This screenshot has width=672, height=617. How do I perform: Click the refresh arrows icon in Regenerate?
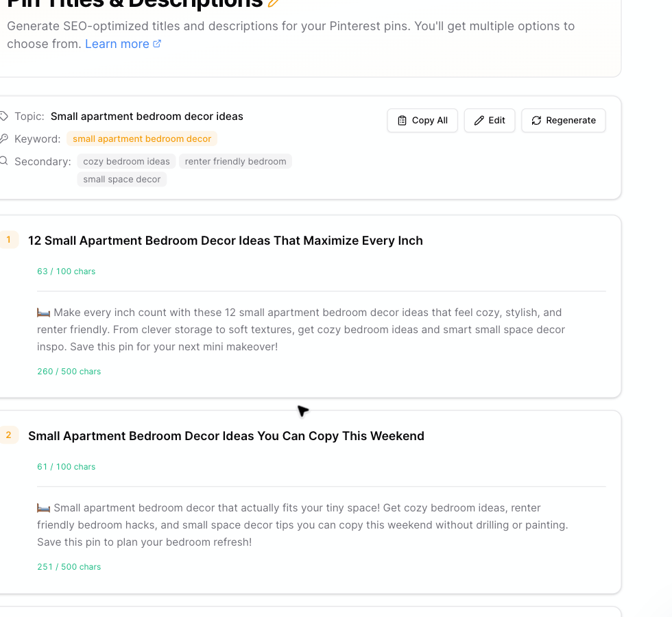click(x=536, y=121)
